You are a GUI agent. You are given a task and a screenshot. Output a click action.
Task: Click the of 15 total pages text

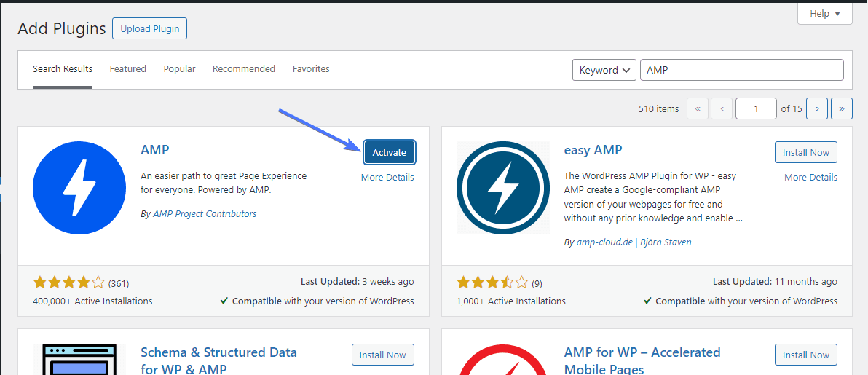[x=792, y=109]
